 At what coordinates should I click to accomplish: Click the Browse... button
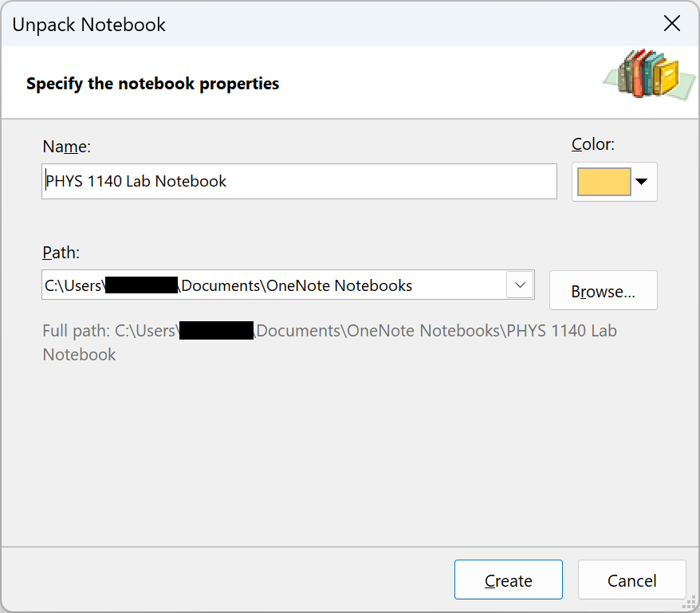point(603,290)
